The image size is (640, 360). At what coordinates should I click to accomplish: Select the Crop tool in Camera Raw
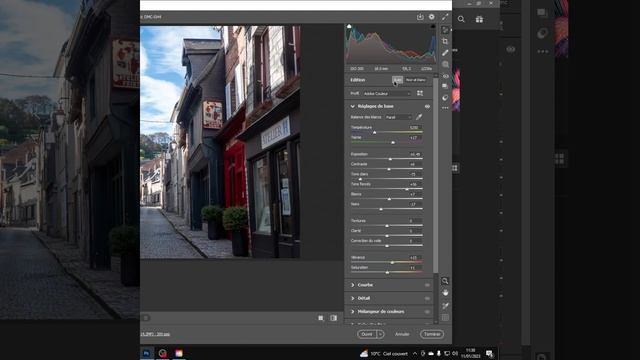445,41
